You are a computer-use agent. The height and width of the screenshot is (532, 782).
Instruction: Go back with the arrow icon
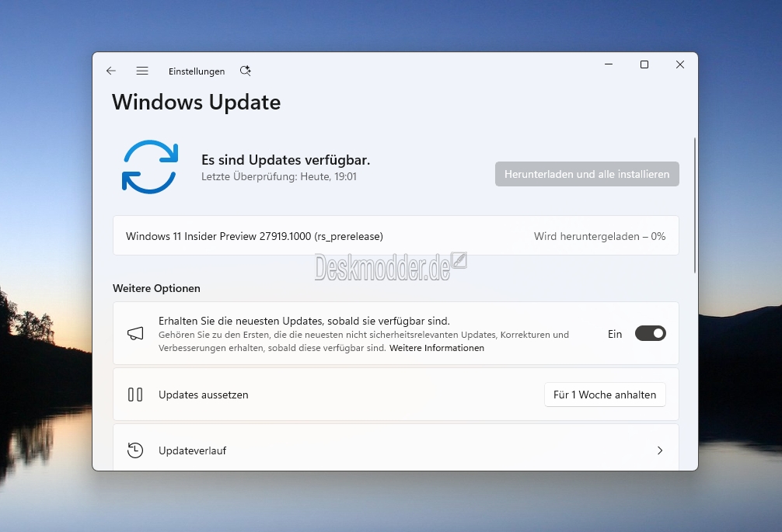(x=110, y=71)
